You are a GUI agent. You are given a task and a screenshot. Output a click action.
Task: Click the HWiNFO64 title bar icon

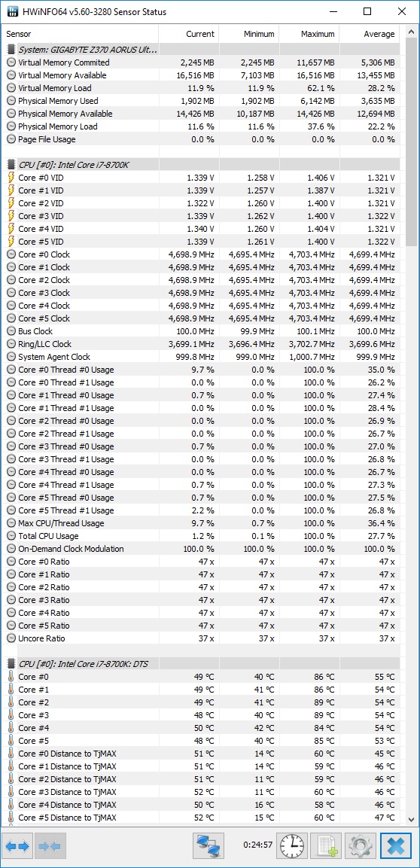click(11, 11)
